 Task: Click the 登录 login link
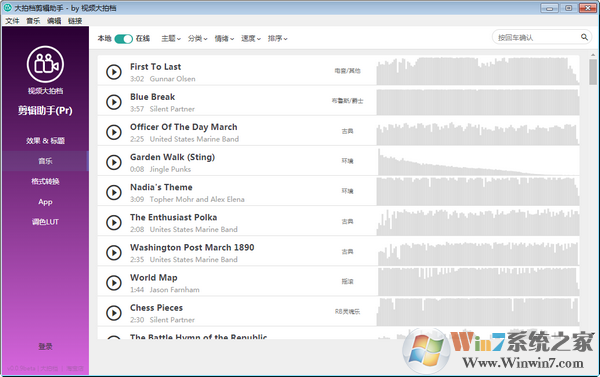point(45,346)
